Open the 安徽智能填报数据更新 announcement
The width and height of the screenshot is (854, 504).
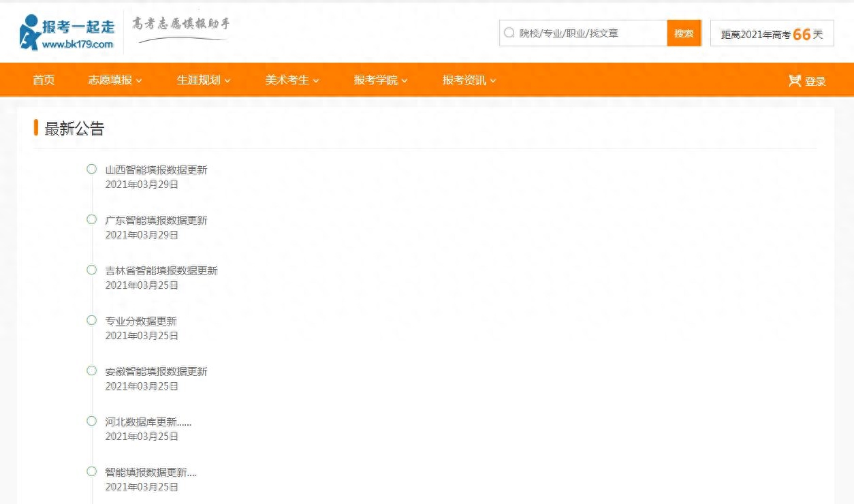point(156,371)
